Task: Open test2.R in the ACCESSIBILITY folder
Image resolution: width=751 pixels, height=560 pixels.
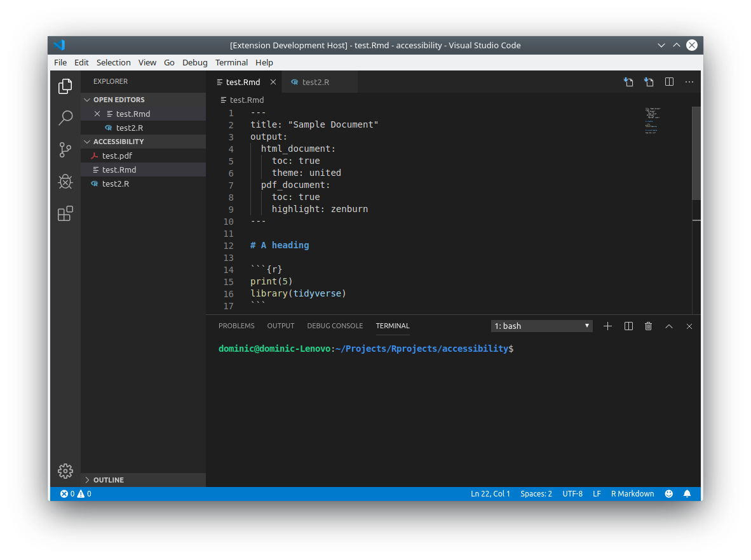Action: click(143, 183)
